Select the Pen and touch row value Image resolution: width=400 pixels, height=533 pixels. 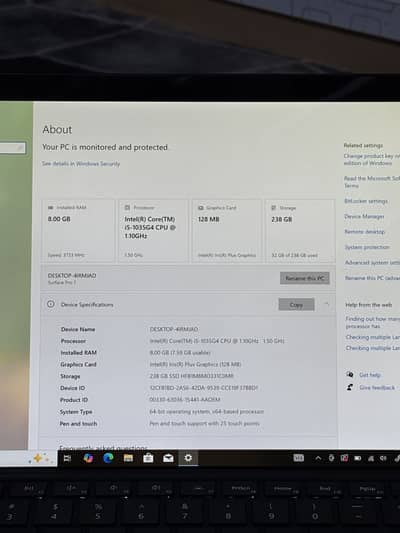click(204, 423)
